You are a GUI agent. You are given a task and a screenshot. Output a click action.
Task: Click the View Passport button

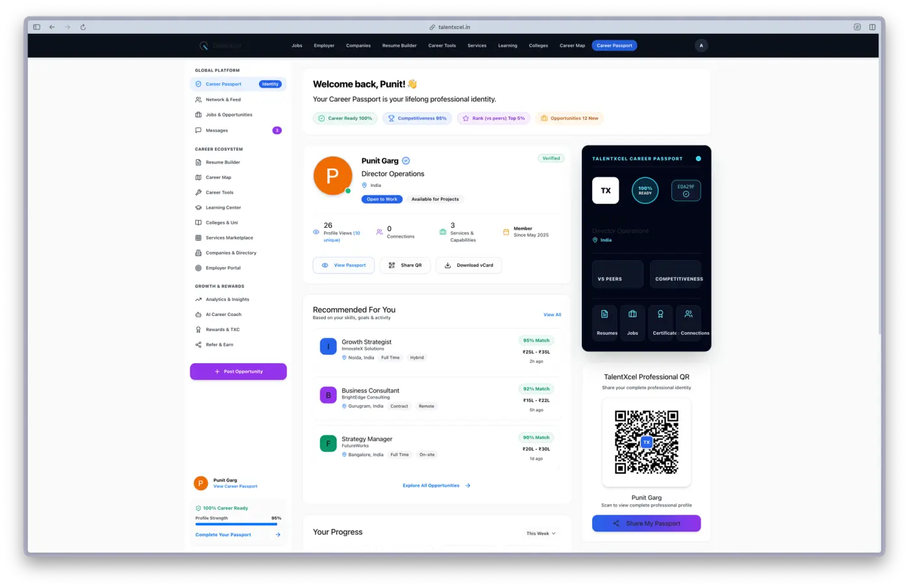point(343,265)
